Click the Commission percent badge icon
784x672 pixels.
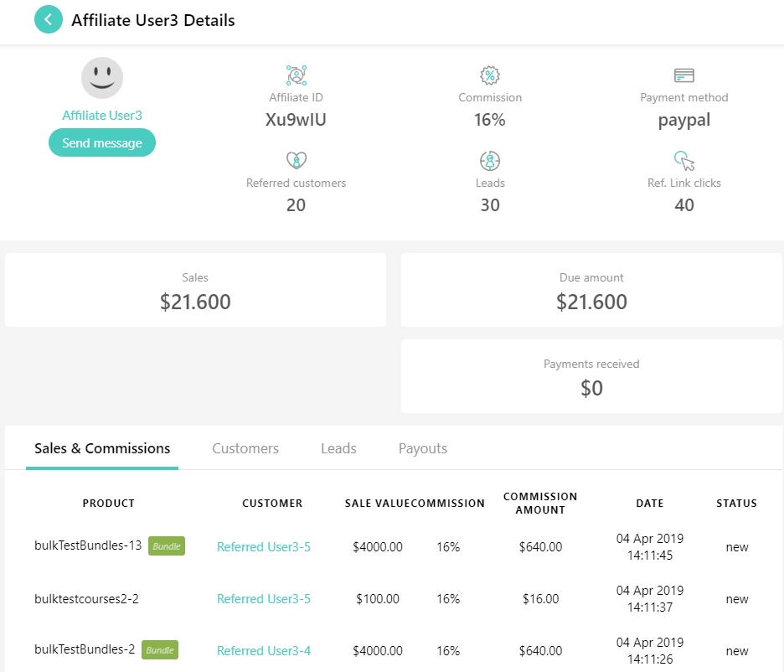click(490, 75)
